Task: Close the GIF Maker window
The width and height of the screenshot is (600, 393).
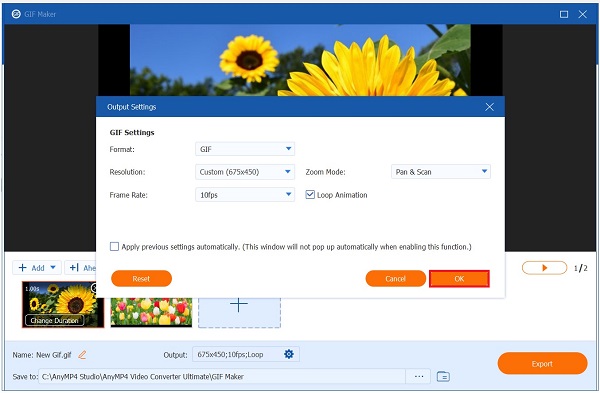Action: point(583,14)
